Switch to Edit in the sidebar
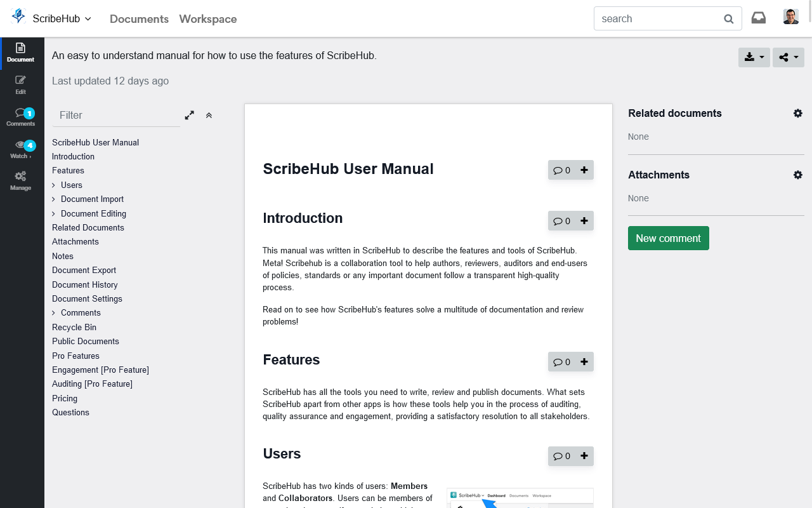812x508 pixels. point(21,85)
